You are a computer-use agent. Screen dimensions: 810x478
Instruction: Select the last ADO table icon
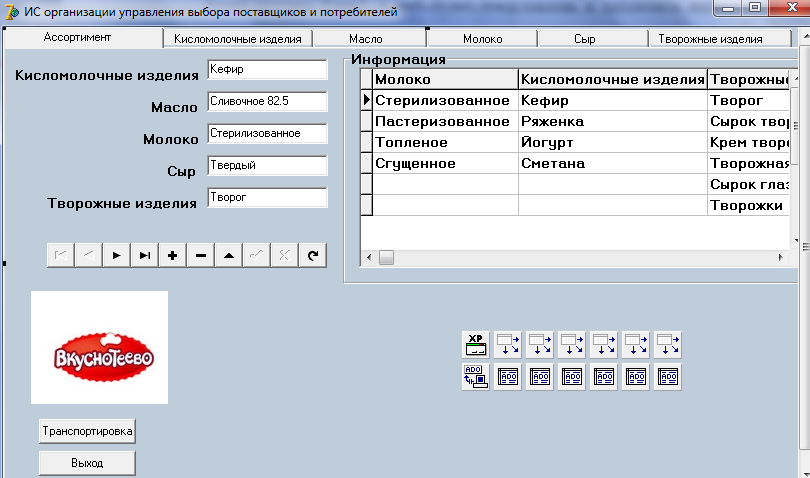pos(668,377)
